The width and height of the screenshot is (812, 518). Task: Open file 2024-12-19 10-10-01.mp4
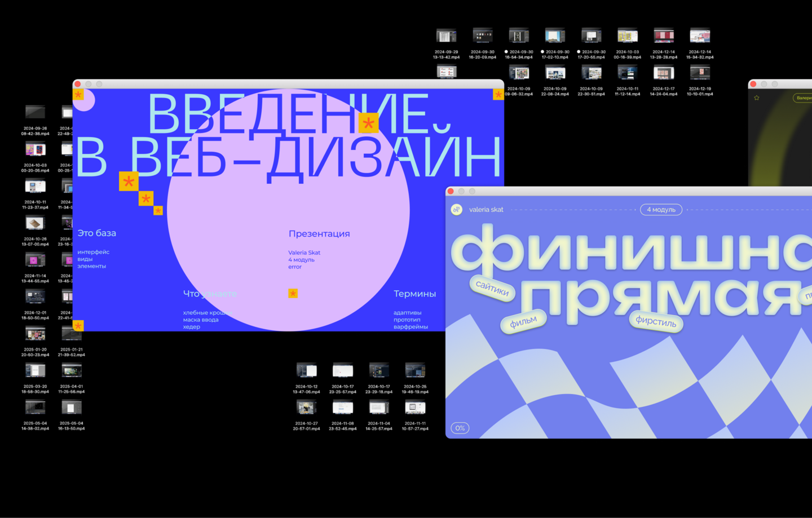coord(700,81)
